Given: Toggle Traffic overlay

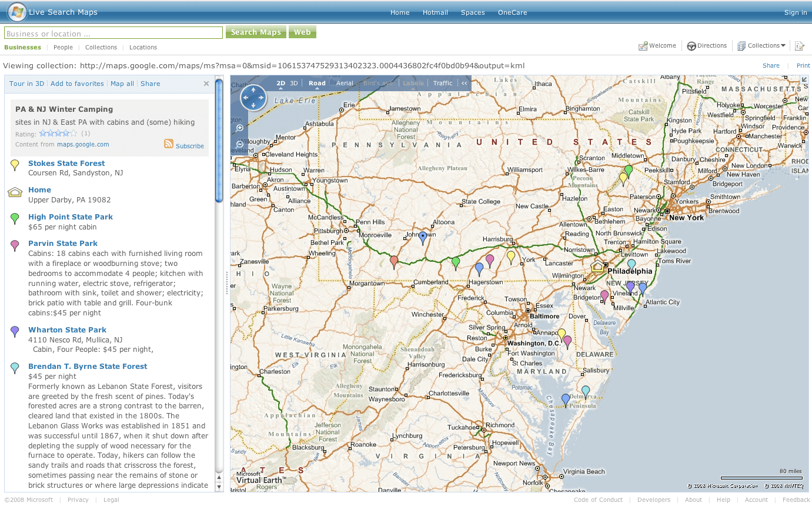Looking at the screenshot, I should tap(443, 83).
